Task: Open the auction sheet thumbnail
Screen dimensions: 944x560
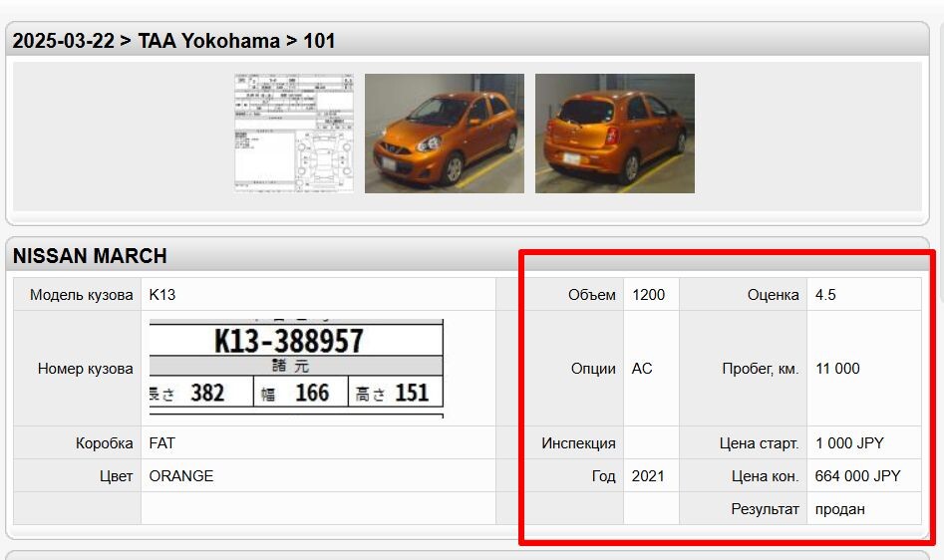Action: pyautogui.click(x=294, y=134)
